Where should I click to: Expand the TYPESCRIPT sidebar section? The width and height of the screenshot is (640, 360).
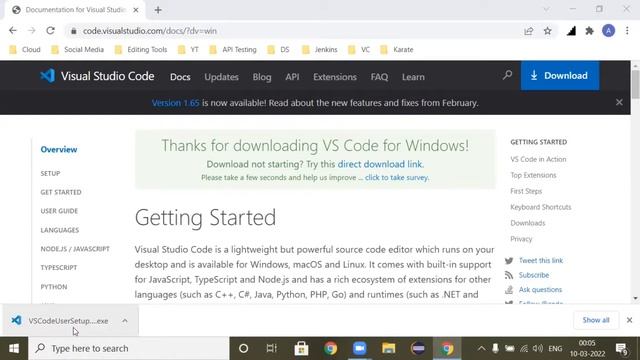(59, 268)
